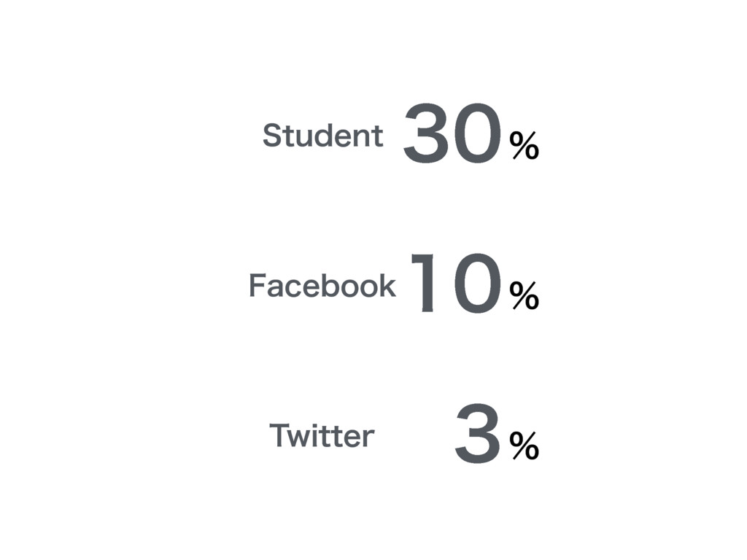747x560 pixels.
Task: Click the percent sign beside 30
Action: coord(524,145)
